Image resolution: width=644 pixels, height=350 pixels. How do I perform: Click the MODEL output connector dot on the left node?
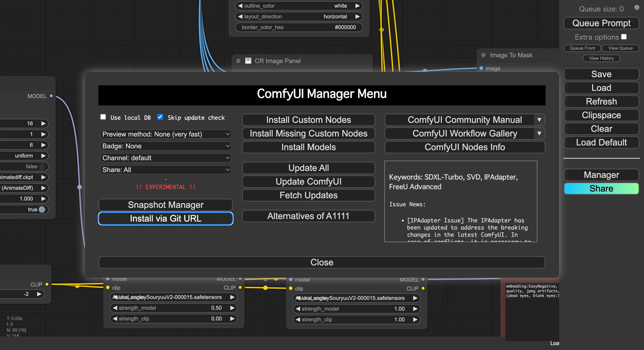pos(51,96)
